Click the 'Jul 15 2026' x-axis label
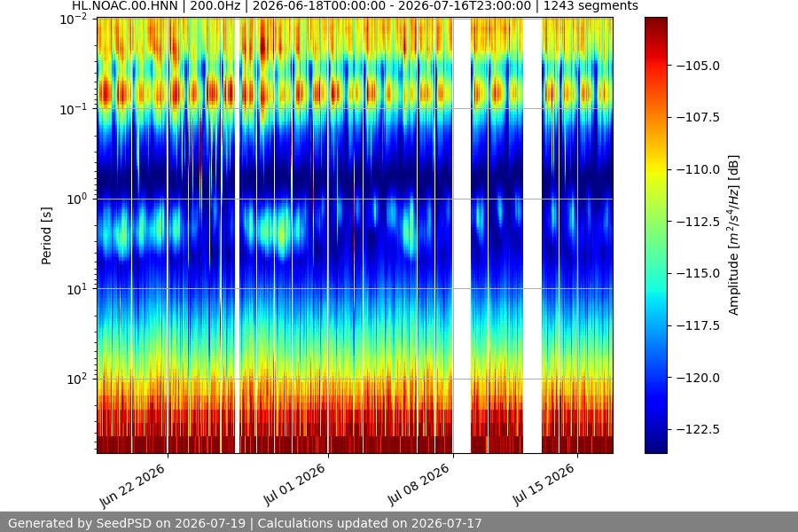Viewport: 798px width, 532px height. click(x=544, y=485)
